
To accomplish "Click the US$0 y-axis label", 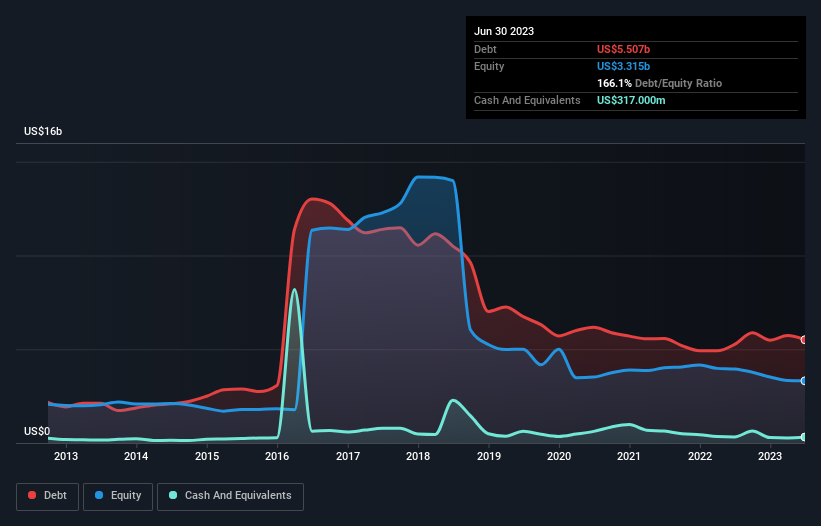I will [37, 431].
